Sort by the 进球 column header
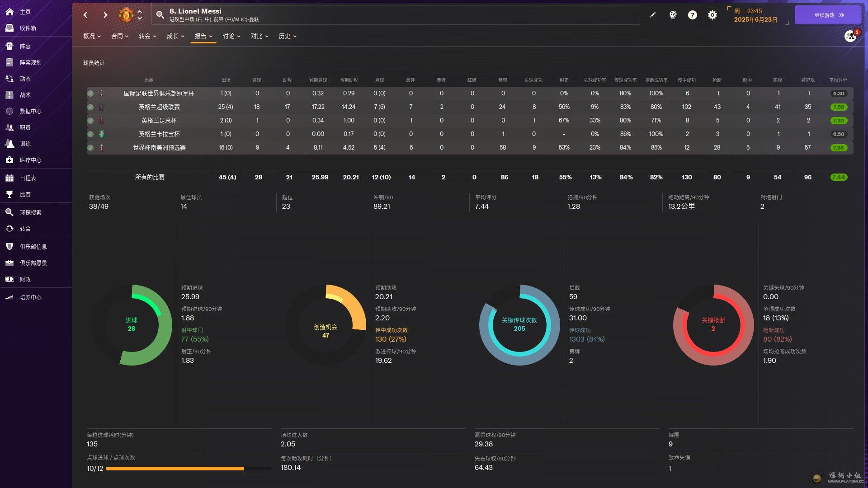Image resolution: width=868 pixels, height=488 pixels. [257, 80]
